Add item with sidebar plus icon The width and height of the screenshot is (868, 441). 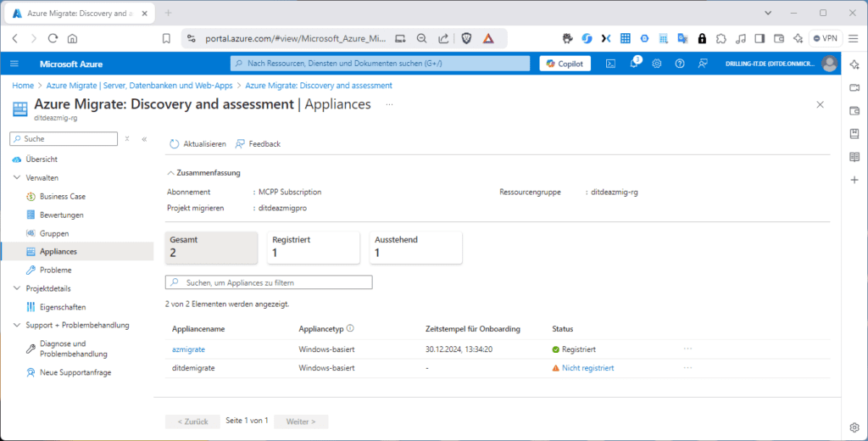click(x=854, y=180)
